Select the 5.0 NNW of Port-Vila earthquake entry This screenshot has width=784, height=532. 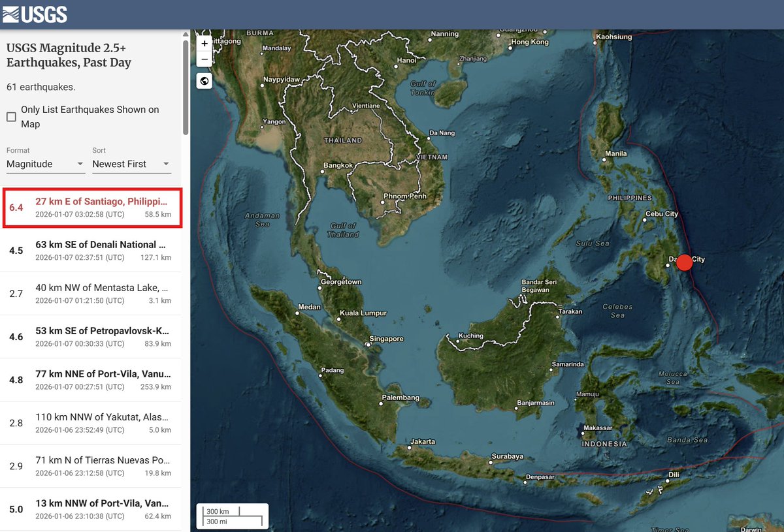tap(92, 509)
